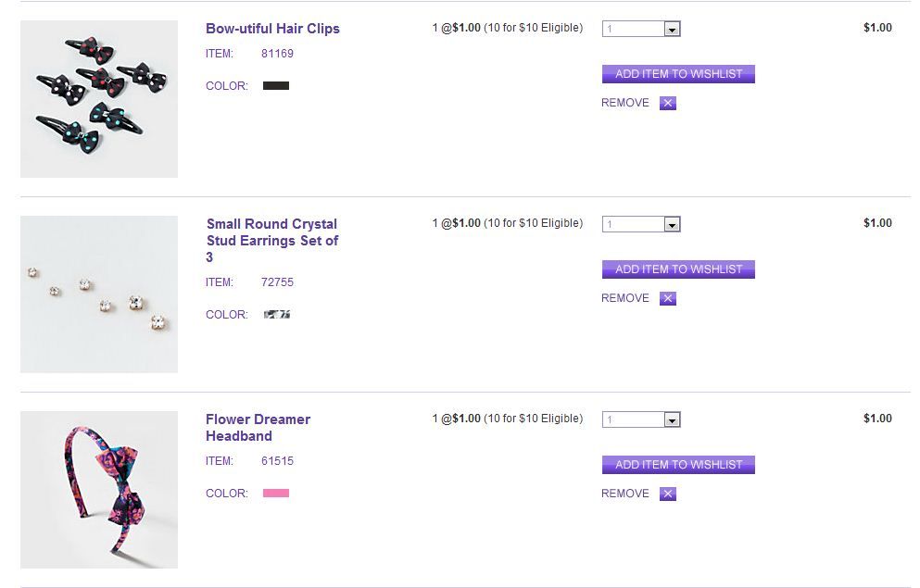Screen dimensions: 920x588
Task: Click the crystal stud earrings thumbnail
Action: [99, 294]
